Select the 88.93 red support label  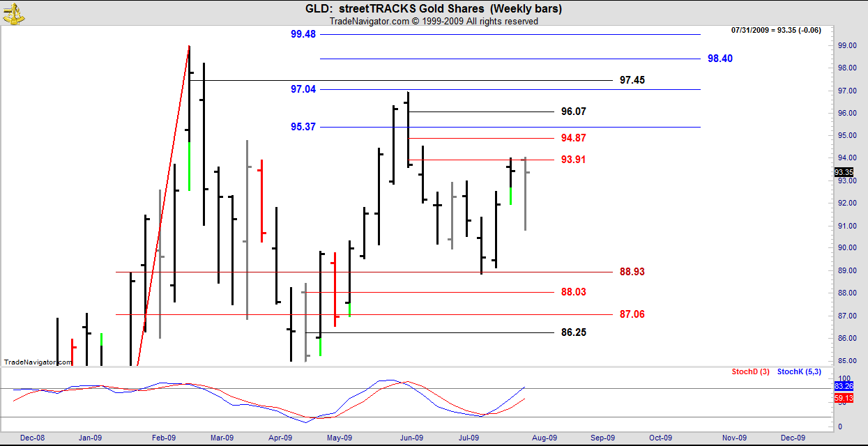click(632, 271)
